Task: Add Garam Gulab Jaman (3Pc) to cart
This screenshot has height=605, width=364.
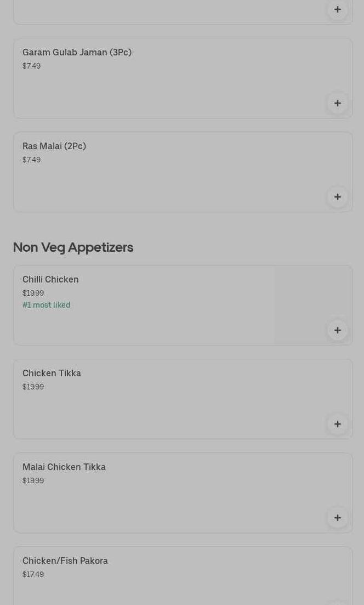Action: [x=337, y=103]
